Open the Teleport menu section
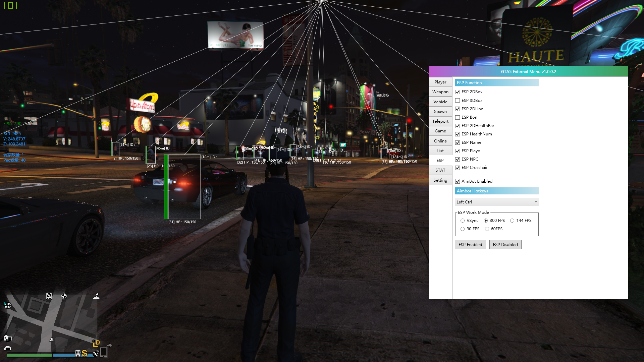644x362 pixels. (440, 121)
